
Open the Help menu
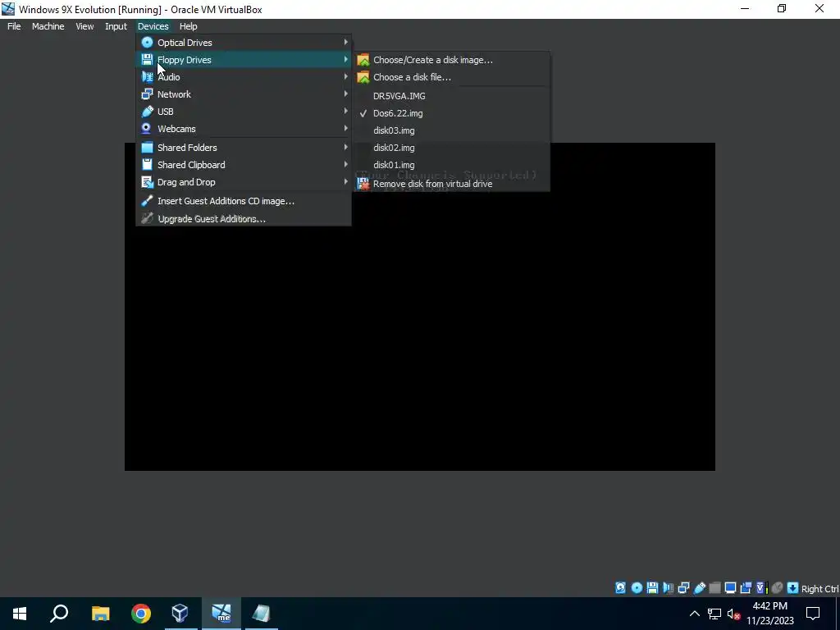(188, 26)
